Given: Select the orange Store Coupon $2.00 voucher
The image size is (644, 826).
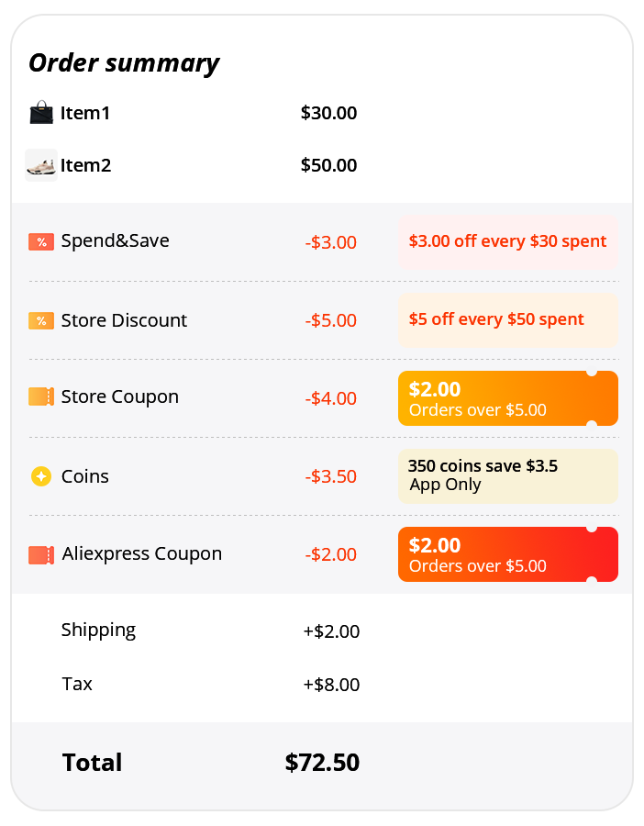Looking at the screenshot, I should pos(507,398).
